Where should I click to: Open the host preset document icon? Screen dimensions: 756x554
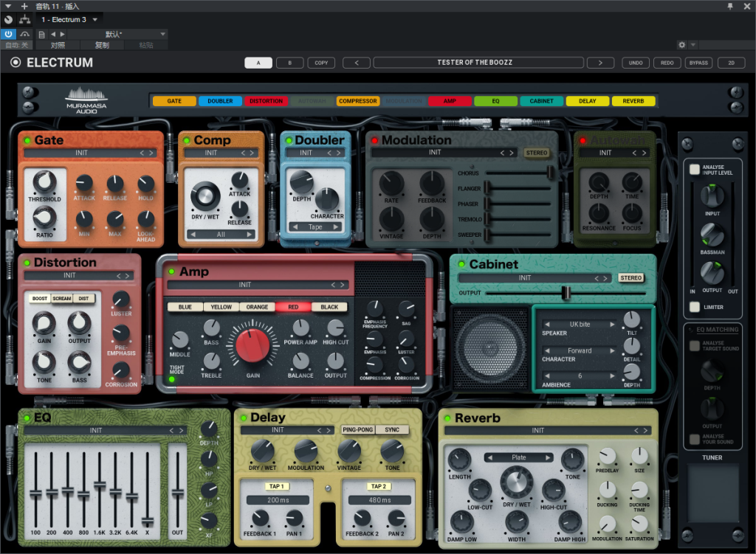pyautogui.click(x=42, y=34)
